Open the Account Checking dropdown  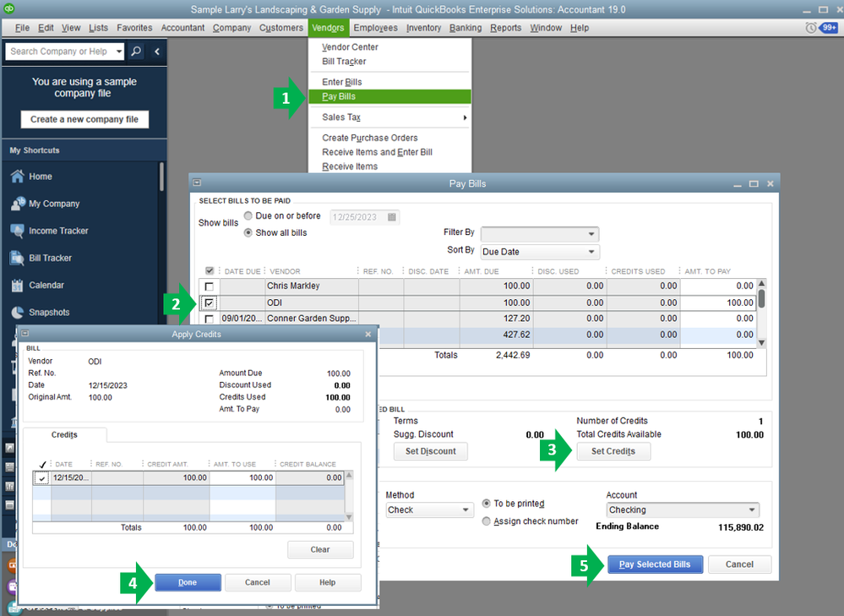pos(683,510)
